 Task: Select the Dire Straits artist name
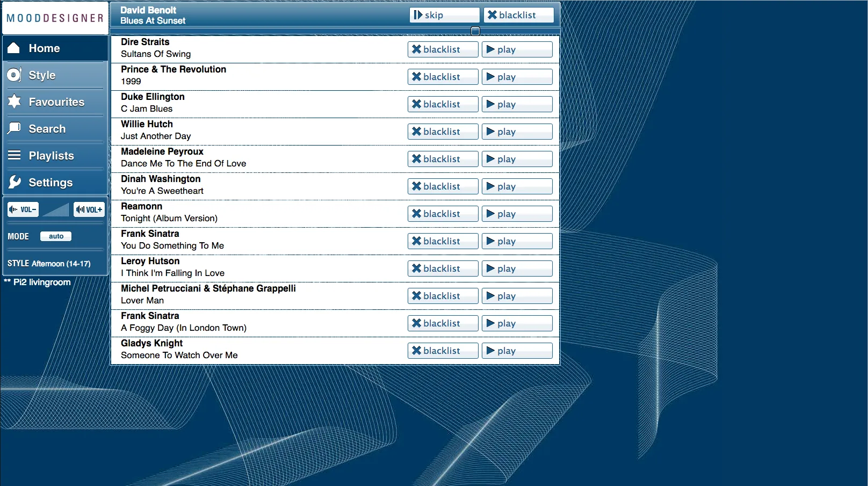click(x=145, y=42)
